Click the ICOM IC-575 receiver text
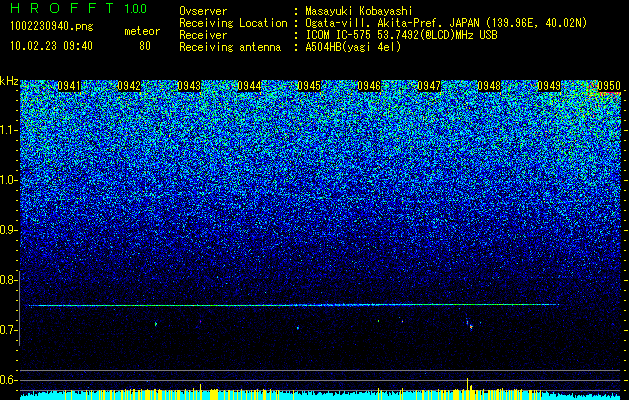Screen dimensions: 629x400 click(402, 35)
